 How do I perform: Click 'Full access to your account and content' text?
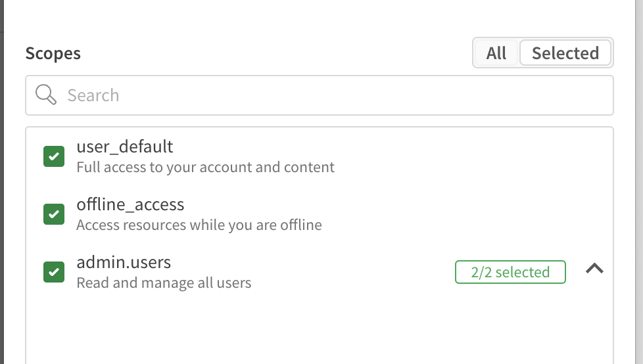(x=205, y=168)
